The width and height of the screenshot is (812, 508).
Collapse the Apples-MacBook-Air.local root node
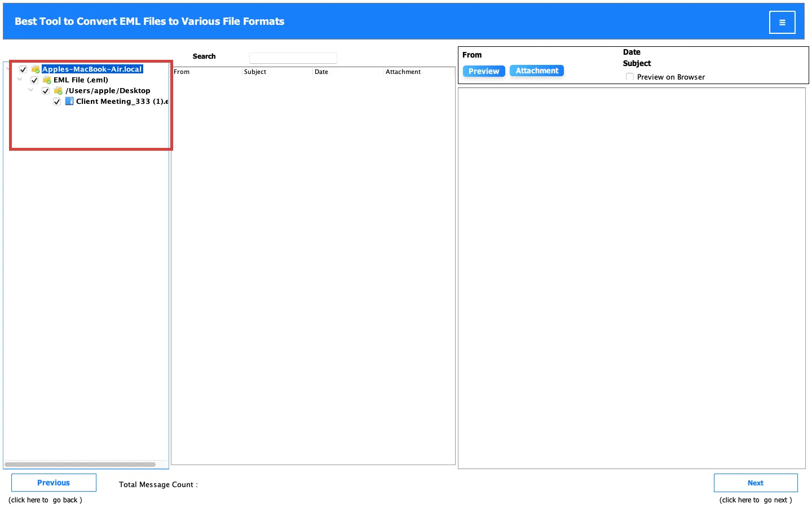tap(7, 69)
